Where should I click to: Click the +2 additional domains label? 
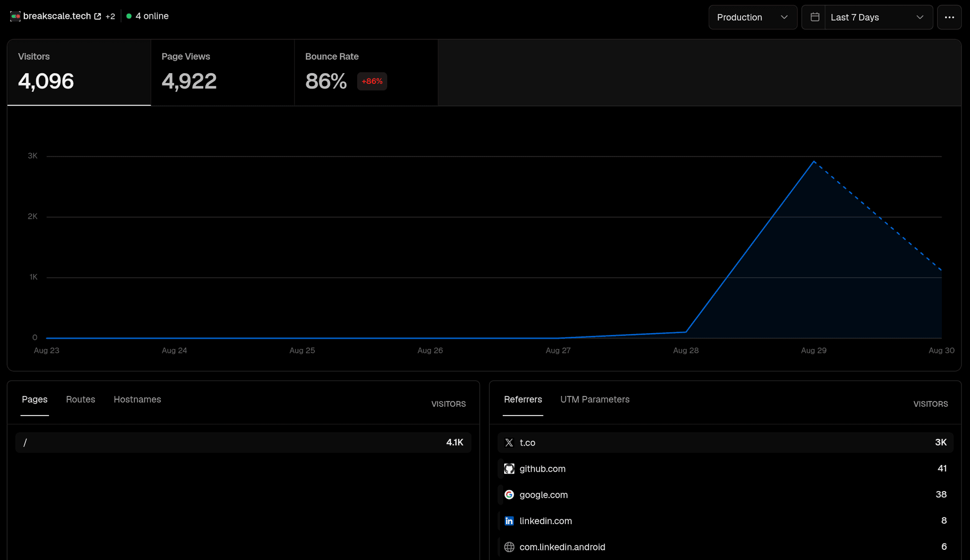pyautogui.click(x=110, y=16)
